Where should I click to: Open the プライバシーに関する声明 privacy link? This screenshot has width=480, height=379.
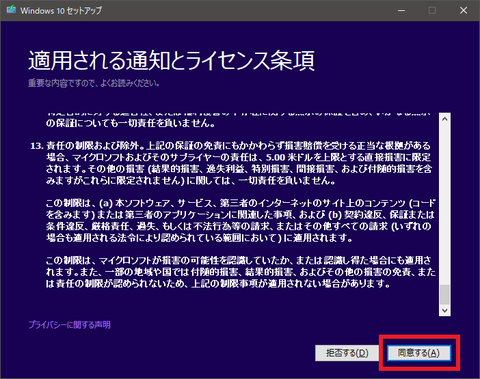[x=69, y=325]
